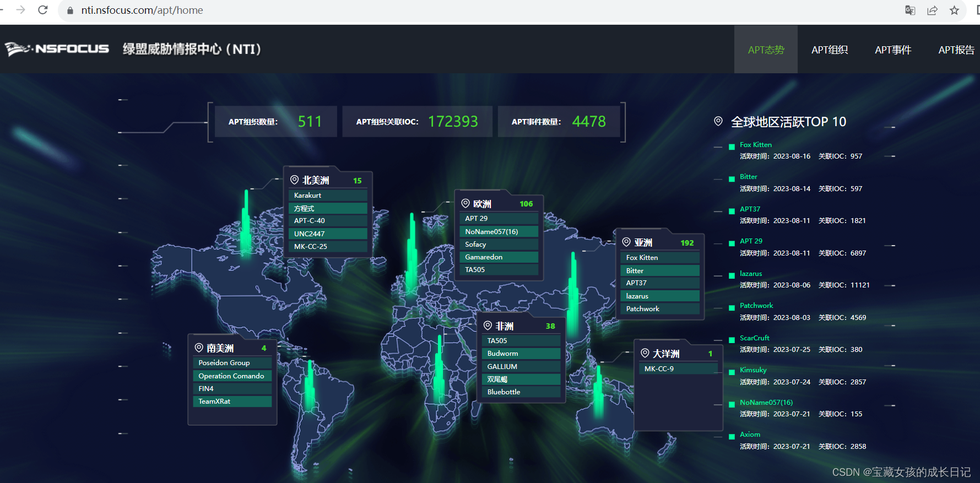This screenshot has width=980, height=483.
Task: Open Patchwork in the TOP 10 list
Action: pos(756,306)
